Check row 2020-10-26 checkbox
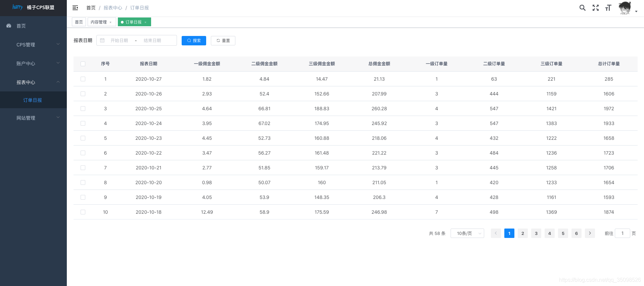Screen dimensions: 644x286 pyautogui.click(x=83, y=94)
